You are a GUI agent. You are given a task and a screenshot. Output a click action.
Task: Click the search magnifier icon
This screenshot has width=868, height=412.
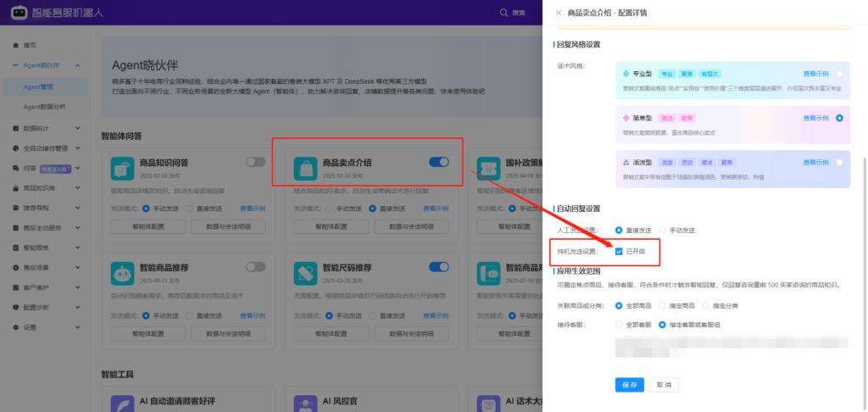504,12
